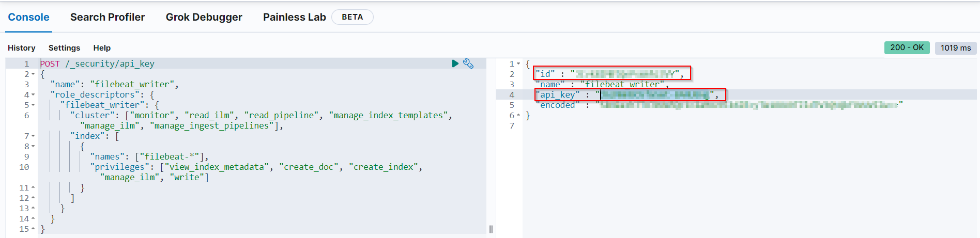
Task: Run the request with the play icon
Action: click(x=455, y=64)
